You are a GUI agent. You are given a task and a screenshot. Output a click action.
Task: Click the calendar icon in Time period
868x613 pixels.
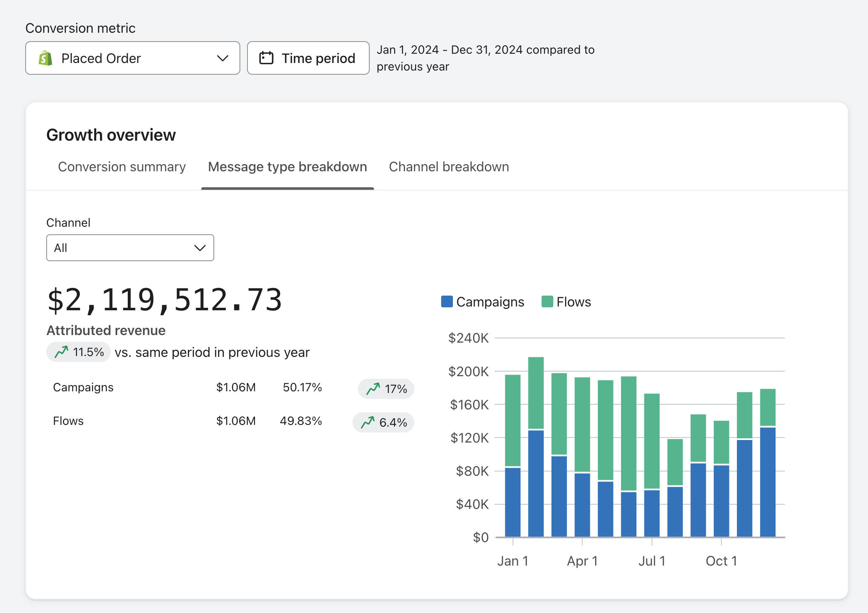tap(266, 58)
